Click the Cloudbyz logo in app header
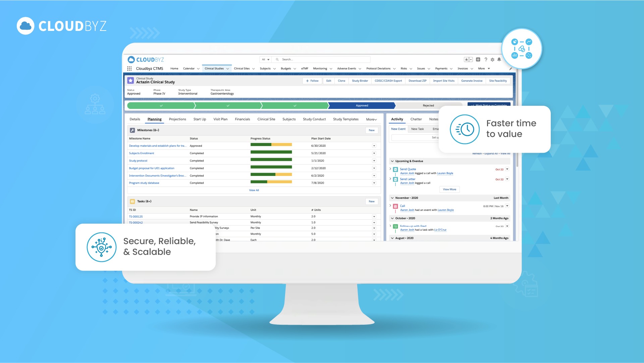The height and width of the screenshot is (363, 644). (x=146, y=59)
